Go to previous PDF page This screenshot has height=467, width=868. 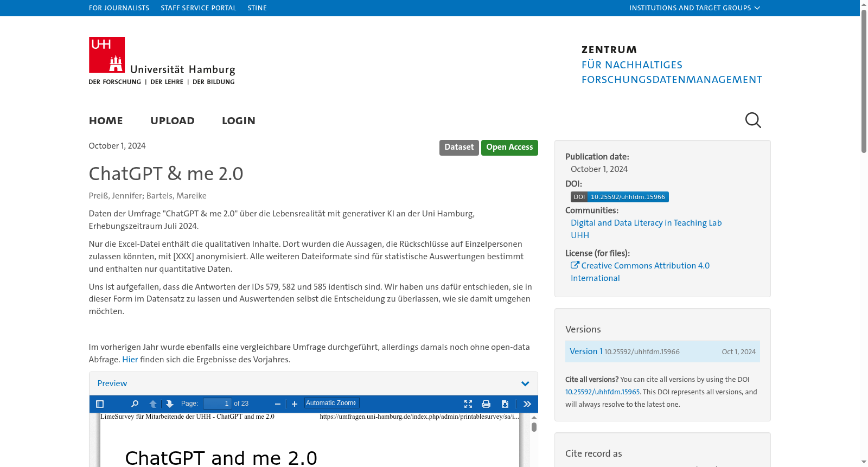coord(153,404)
